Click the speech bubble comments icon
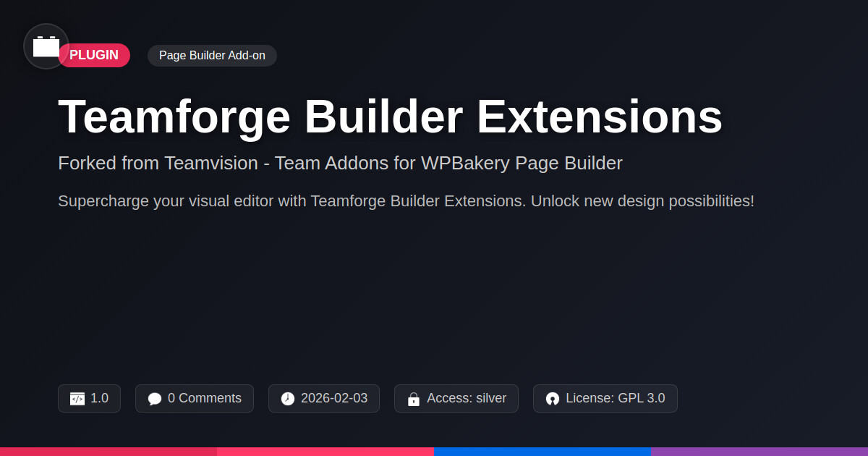 click(155, 399)
